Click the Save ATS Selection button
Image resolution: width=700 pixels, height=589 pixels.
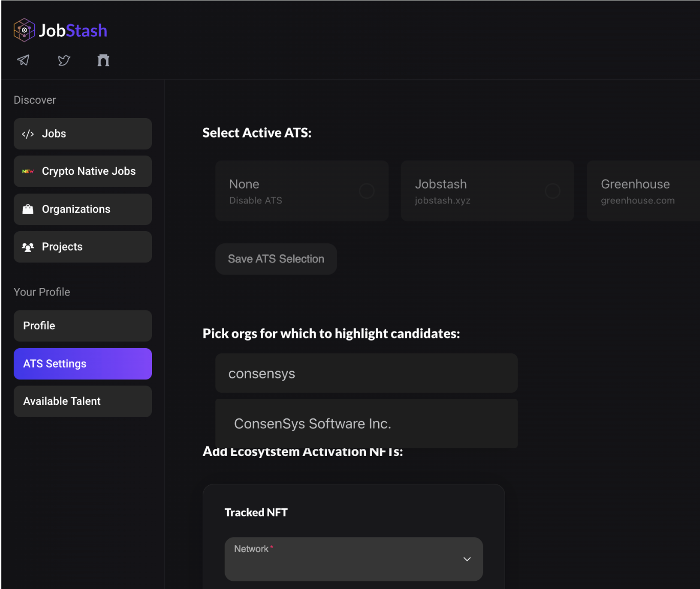[276, 259]
